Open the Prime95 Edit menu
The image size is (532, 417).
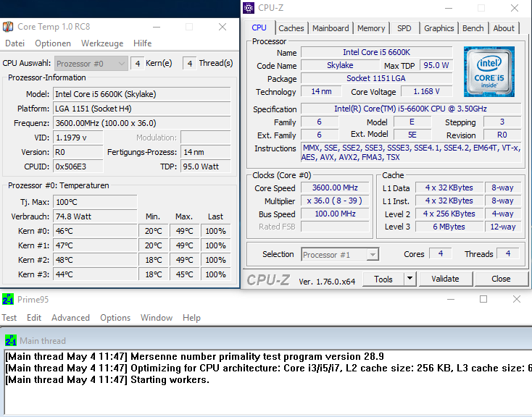(34, 318)
